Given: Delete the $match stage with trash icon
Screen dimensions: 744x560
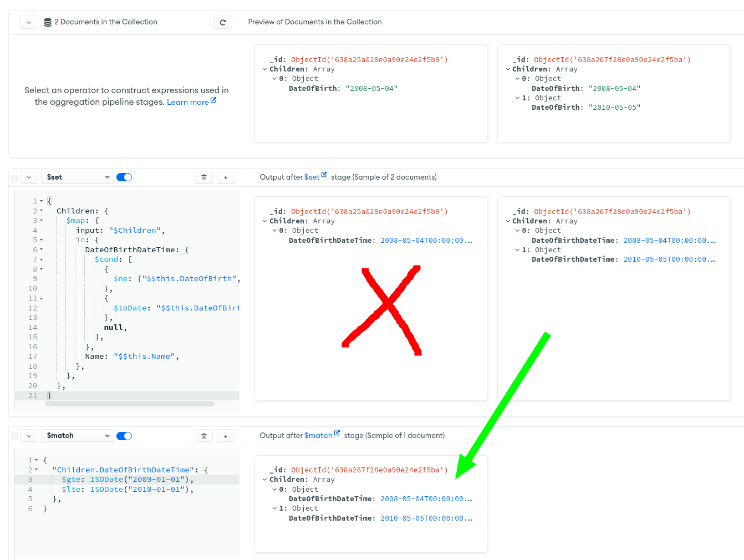Looking at the screenshot, I should [204, 436].
